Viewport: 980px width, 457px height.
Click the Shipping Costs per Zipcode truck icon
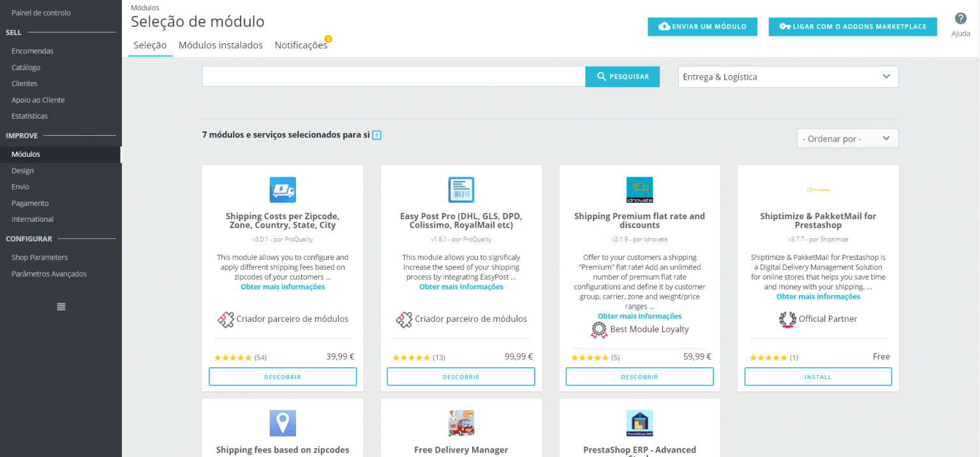pyautogui.click(x=283, y=190)
